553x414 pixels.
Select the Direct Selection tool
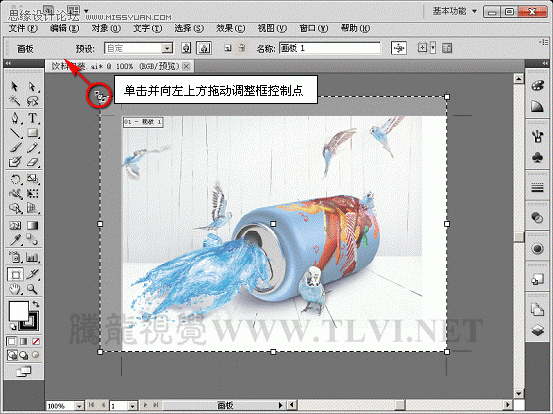point(32,86)
